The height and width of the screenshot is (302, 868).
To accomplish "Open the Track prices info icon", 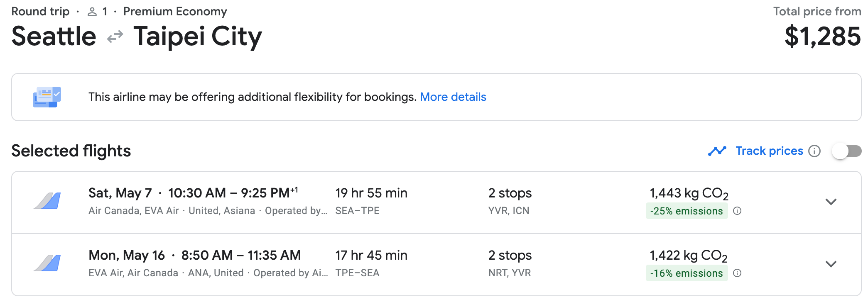I will (814, 151).
